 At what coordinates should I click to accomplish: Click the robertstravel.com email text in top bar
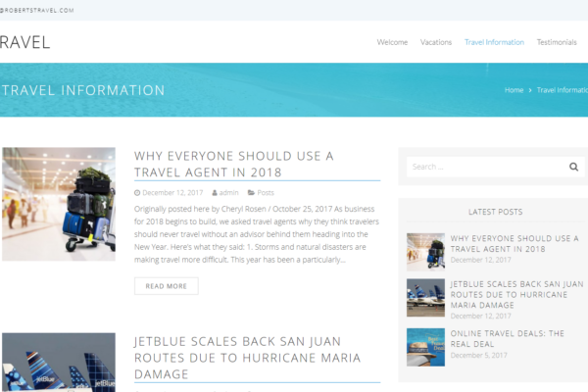click(x=37, y=11)
